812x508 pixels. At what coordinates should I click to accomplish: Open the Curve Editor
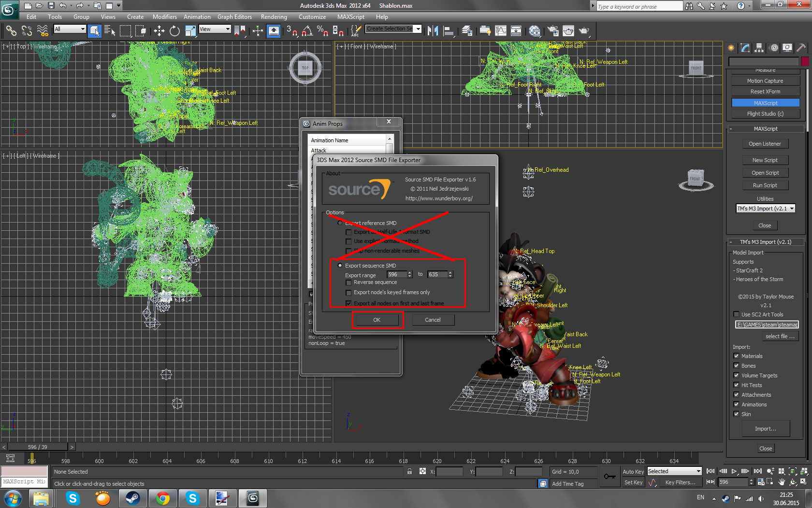pyautogui.click(x=501, y=31)
